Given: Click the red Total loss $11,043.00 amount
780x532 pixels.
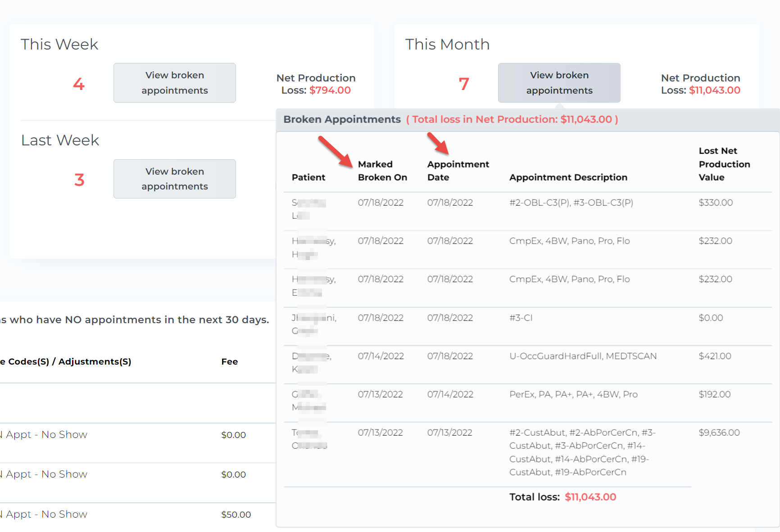Looking at the screenshot, I should [x=590, y=497].
